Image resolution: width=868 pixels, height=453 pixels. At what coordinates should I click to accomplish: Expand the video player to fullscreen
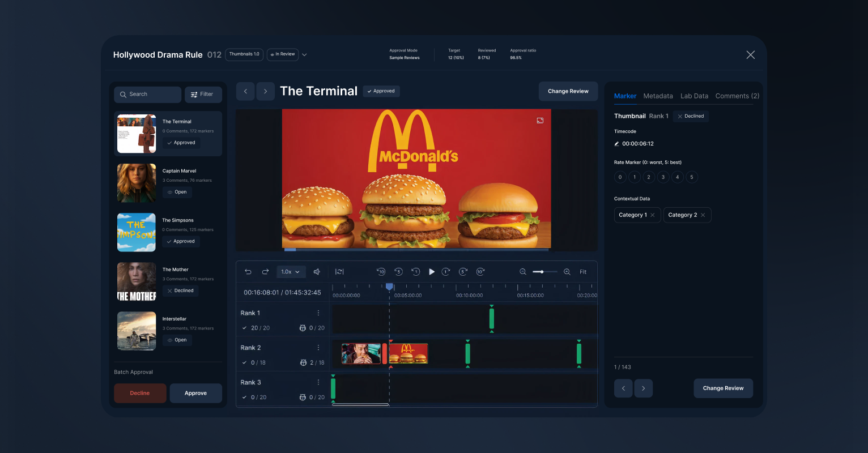(x=540, y=121)
